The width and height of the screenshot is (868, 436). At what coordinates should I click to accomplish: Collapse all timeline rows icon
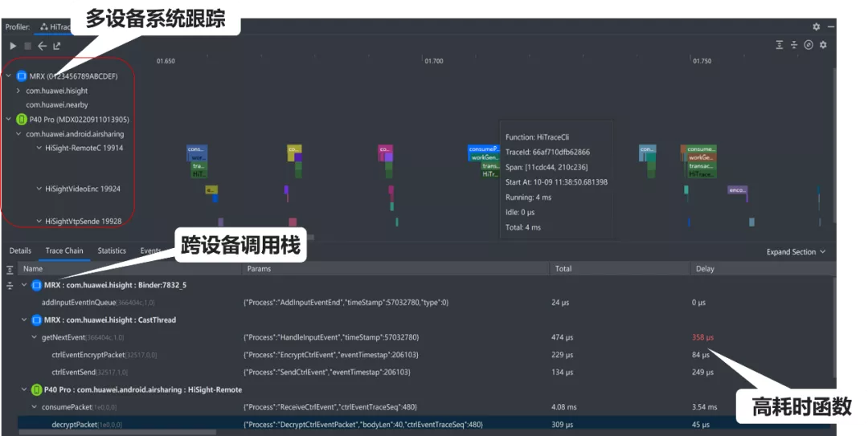794,45
